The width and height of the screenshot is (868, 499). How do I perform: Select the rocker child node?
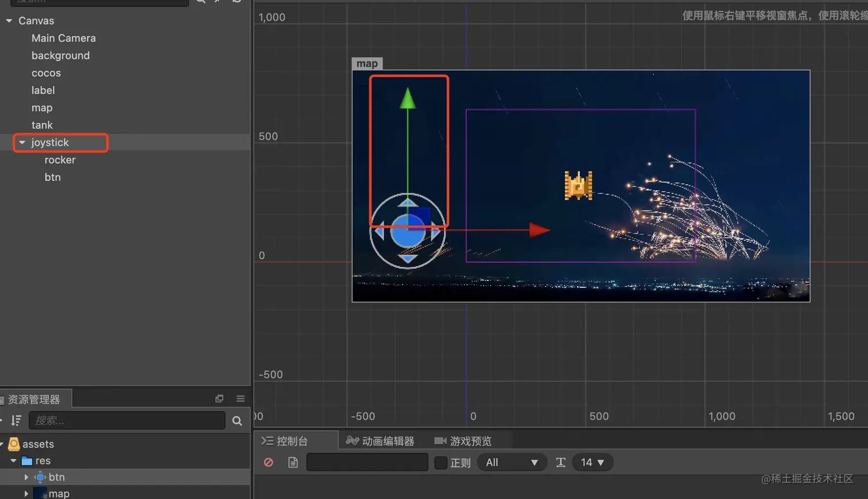coord(60,160)
